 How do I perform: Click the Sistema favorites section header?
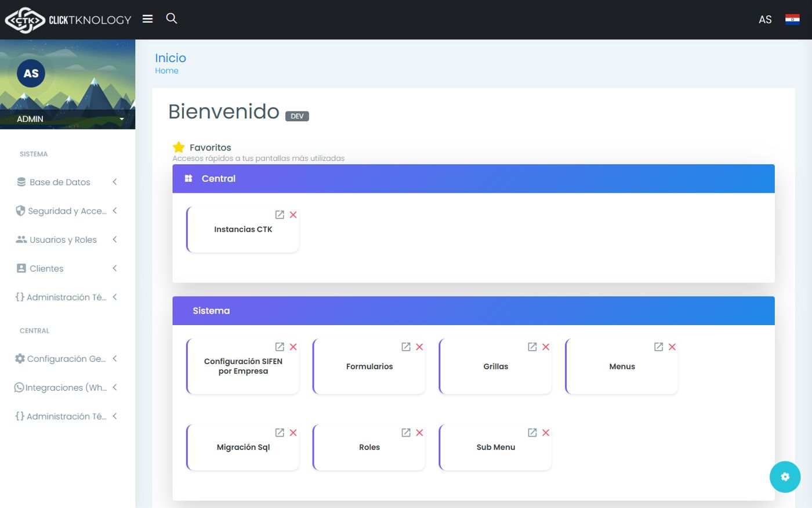coord(473,311)
